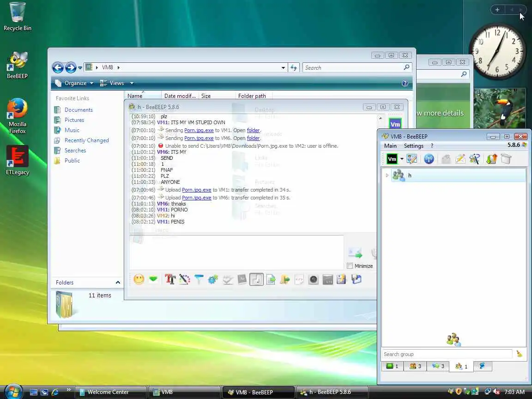Switch to the green-icon tab showing 1
The image size is (532, 399).
coord(392,366)
